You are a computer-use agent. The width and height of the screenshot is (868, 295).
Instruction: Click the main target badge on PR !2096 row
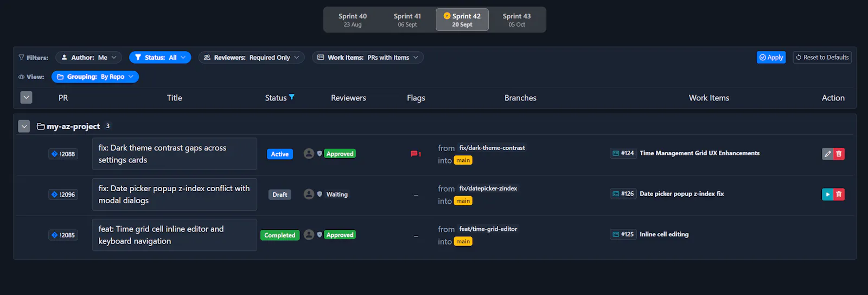463,201
